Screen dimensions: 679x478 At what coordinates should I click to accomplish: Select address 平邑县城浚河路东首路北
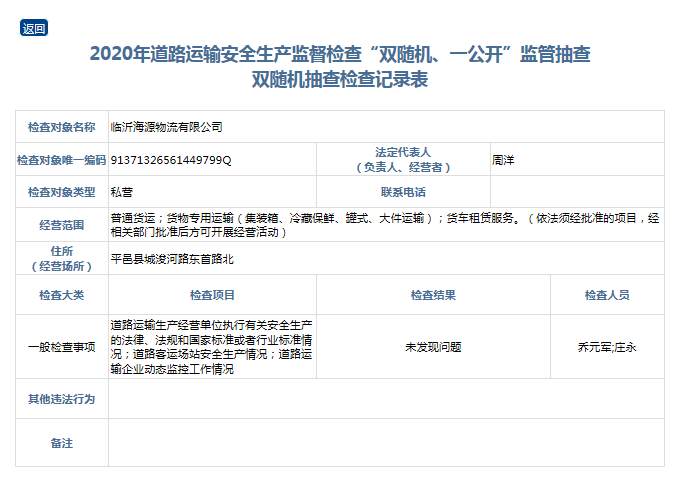coord(172,259)
